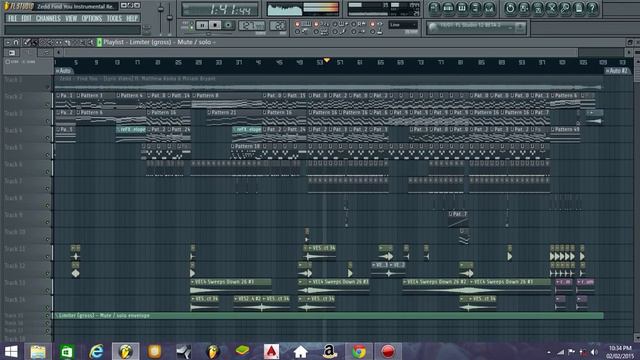Screen dimensions: 640x360
Task: Open the EDIT menu
Action: pyautogui.click(x=26, y=18)
